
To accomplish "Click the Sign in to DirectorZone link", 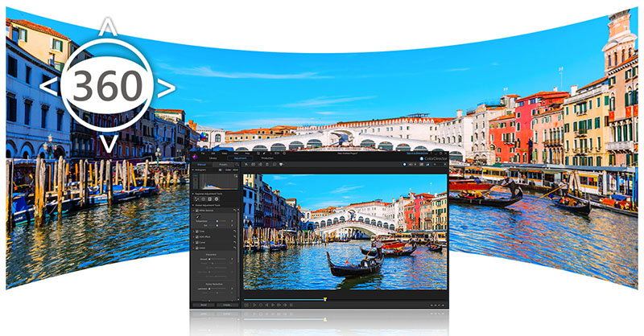I will (x=417, y=154).
